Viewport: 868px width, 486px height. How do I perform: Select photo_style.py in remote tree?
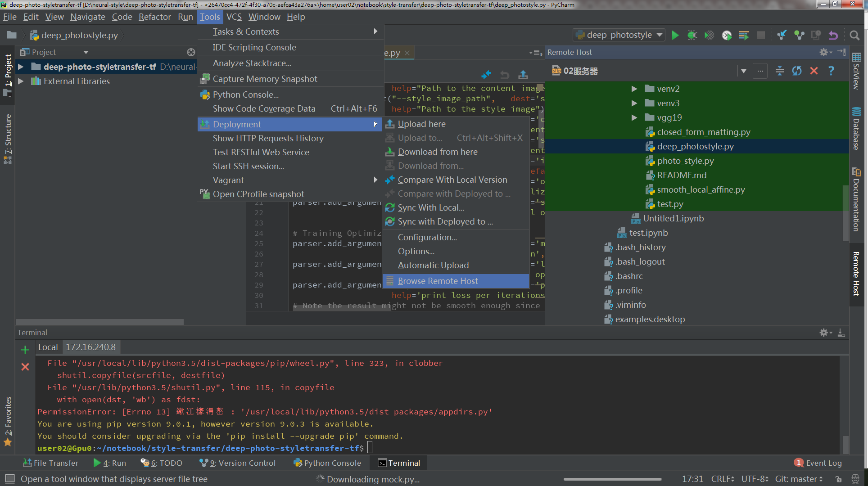pyautogui.click(x=685, y=161)
